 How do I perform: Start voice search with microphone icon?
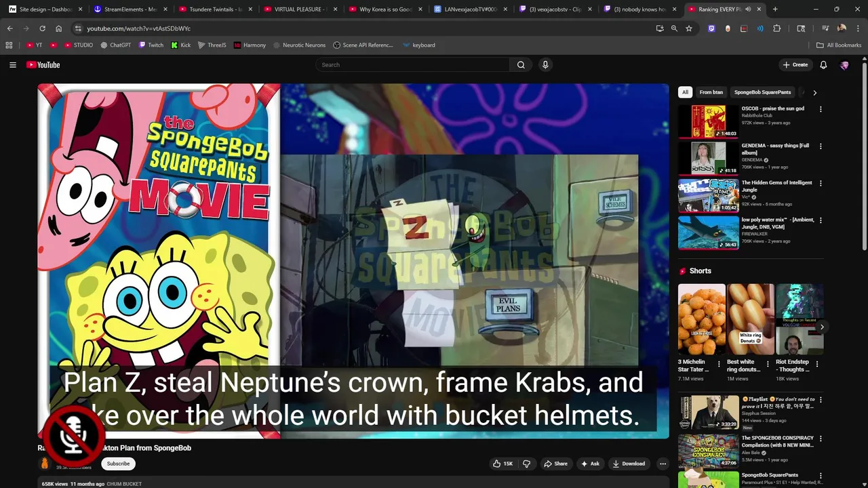click(x=545, y=65)
